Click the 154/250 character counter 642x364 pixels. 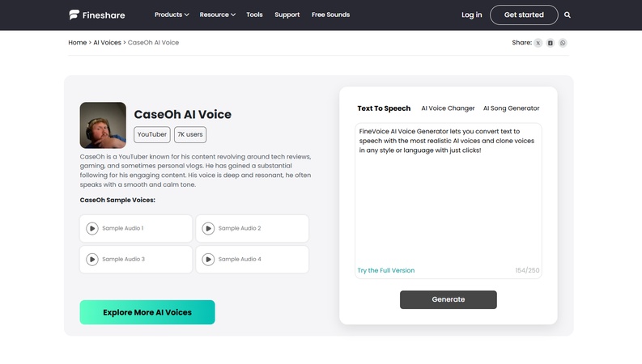(527, 270)
